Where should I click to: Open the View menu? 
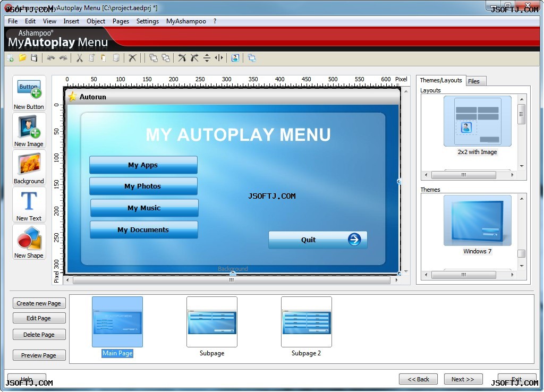click(x=49, y=21)
